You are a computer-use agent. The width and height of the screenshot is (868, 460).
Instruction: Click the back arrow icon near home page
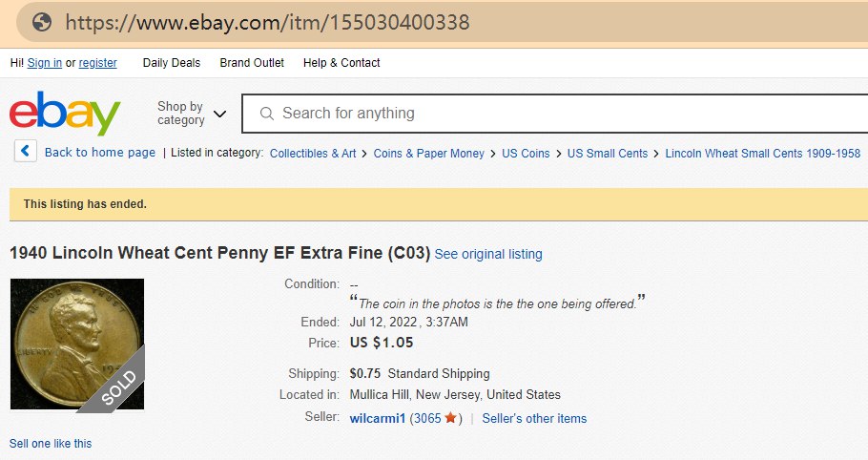point(26,152)
